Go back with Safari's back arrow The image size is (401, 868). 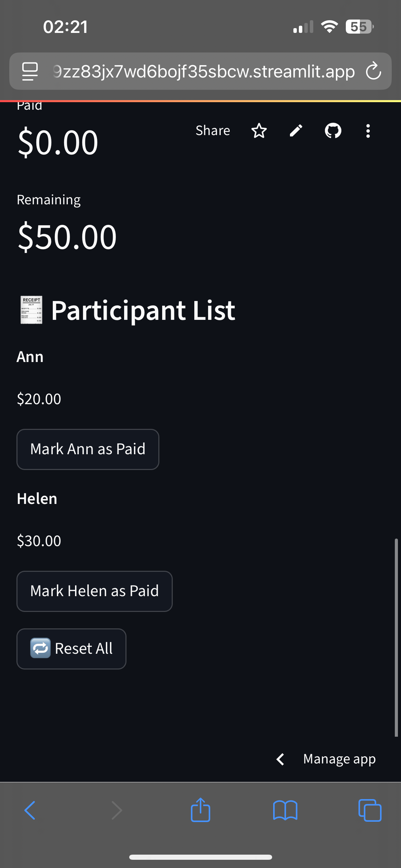tap(30, 810)
